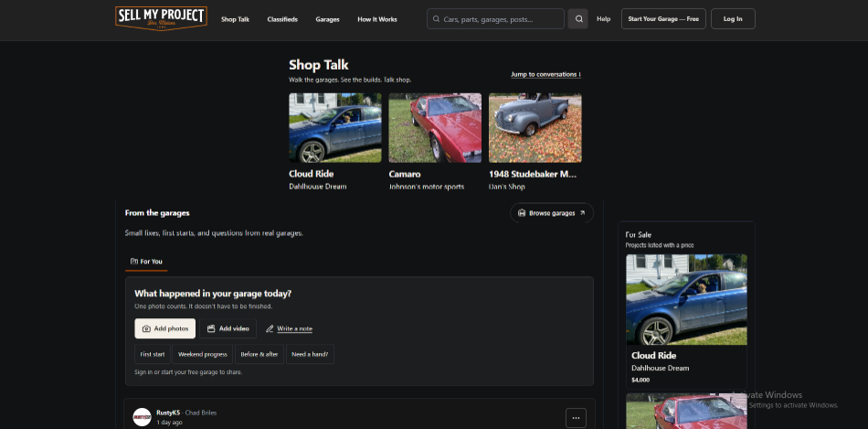Click Start Your Garage — Free button
The image size is (868, 429).
coord(663,19)
